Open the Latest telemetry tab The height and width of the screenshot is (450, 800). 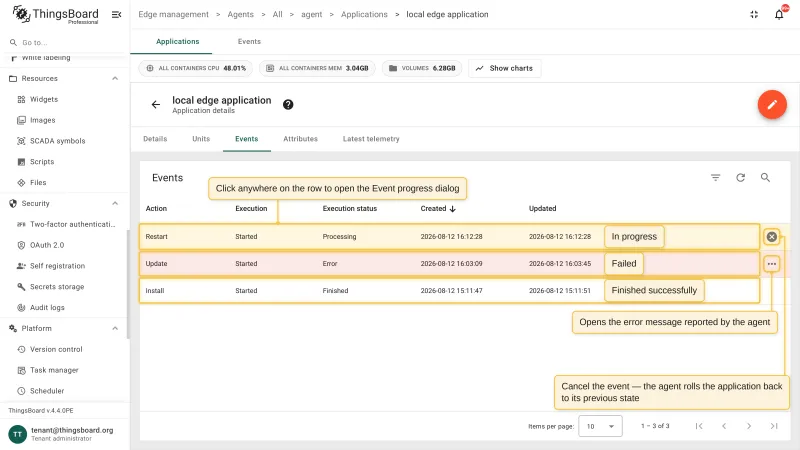click(x=371, y=139)
